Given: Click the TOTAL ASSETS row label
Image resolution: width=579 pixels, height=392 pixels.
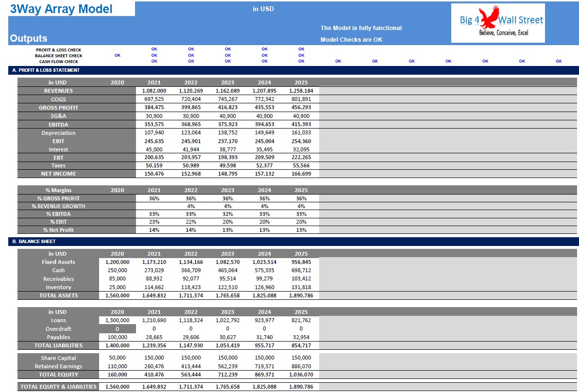Looking at the screenshot, I should click(58, 295).
